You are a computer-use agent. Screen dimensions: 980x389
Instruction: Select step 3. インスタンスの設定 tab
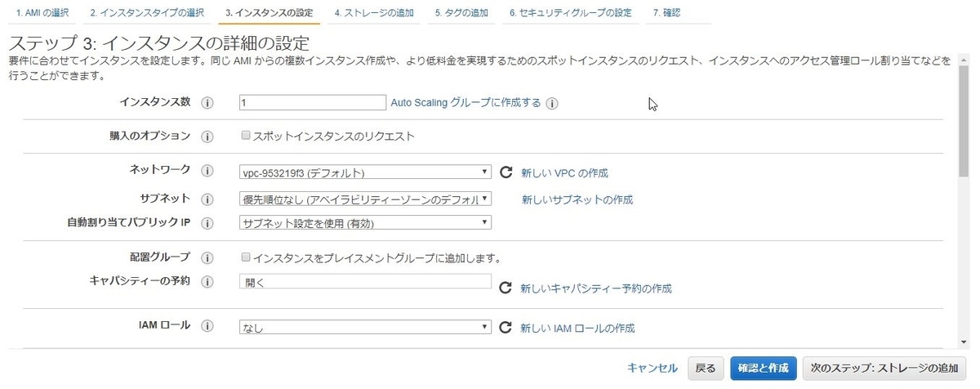(269, 13)
